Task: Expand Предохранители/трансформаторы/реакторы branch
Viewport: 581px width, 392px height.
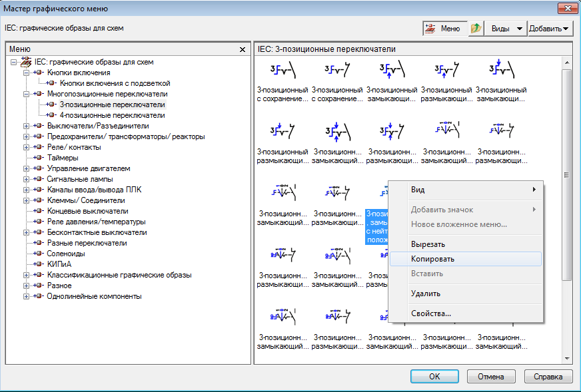Action: click(x=26, y=136)
